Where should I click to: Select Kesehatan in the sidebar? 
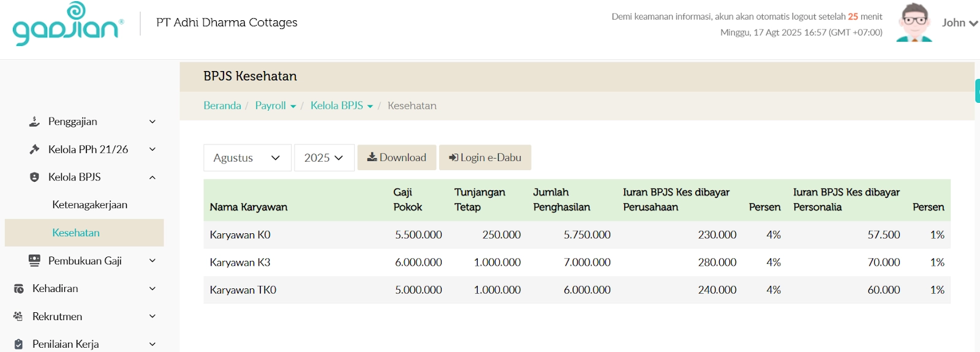[76, 233]
